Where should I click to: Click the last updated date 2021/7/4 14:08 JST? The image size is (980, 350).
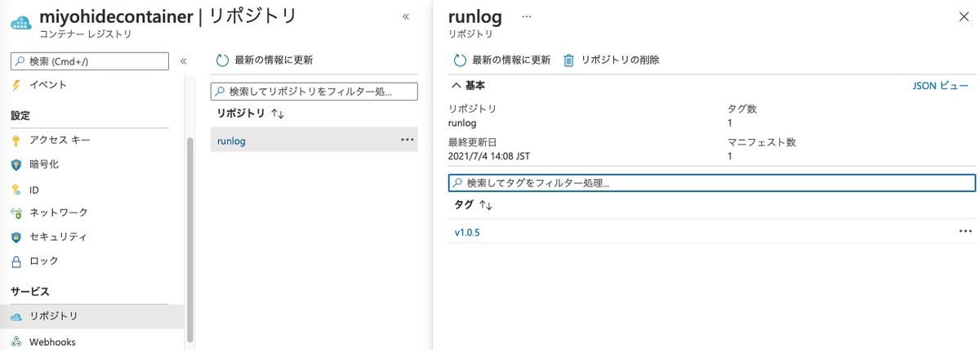[490, 156]
